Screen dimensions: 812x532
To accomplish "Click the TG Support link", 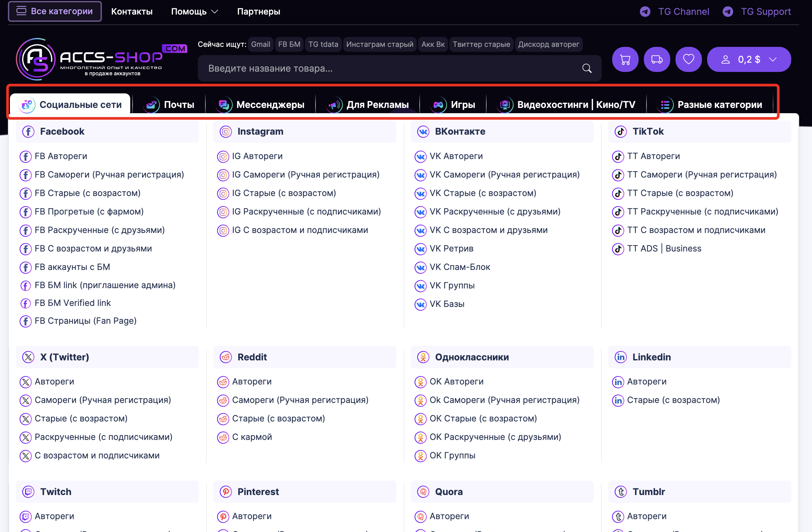I will pyautogui.click(x=765, y=12).
